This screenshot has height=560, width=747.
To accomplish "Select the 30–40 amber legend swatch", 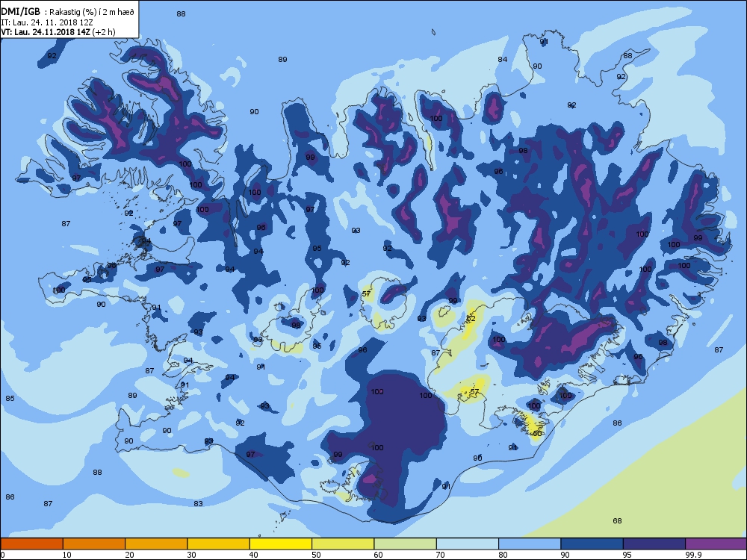I will coord(219,544).
